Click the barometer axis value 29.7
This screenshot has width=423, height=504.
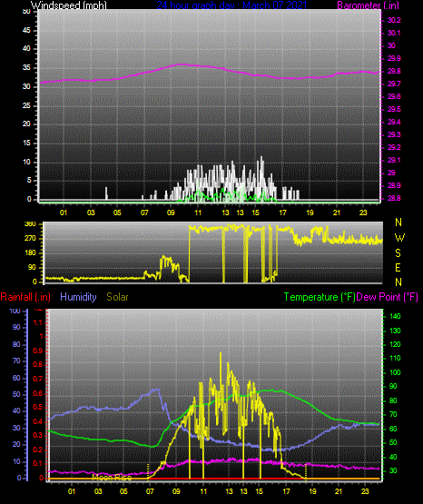394,84
